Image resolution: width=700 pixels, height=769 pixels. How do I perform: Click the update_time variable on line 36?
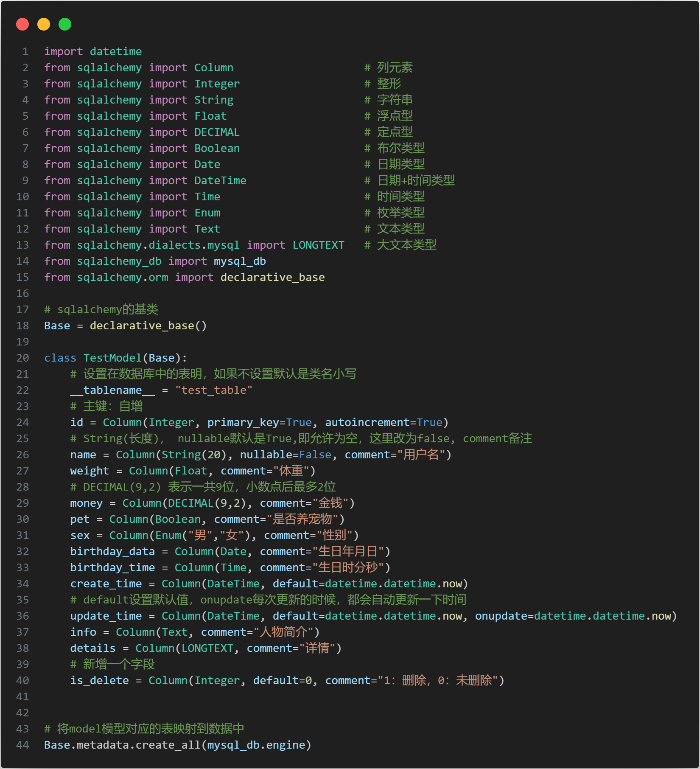tap(106, 616)
